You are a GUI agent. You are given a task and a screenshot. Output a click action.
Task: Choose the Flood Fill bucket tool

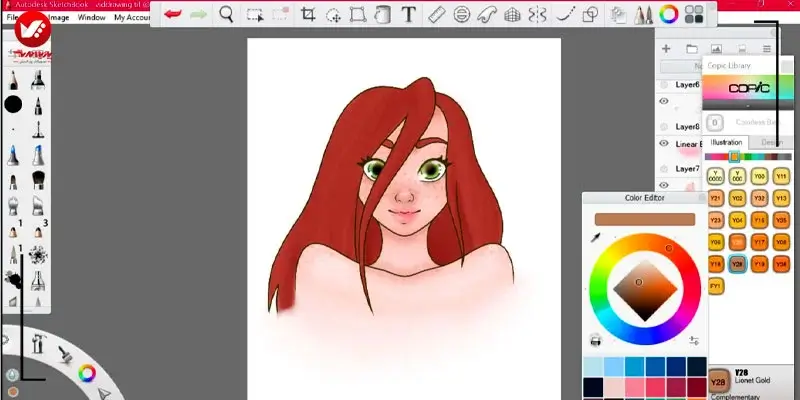point(382,15)
